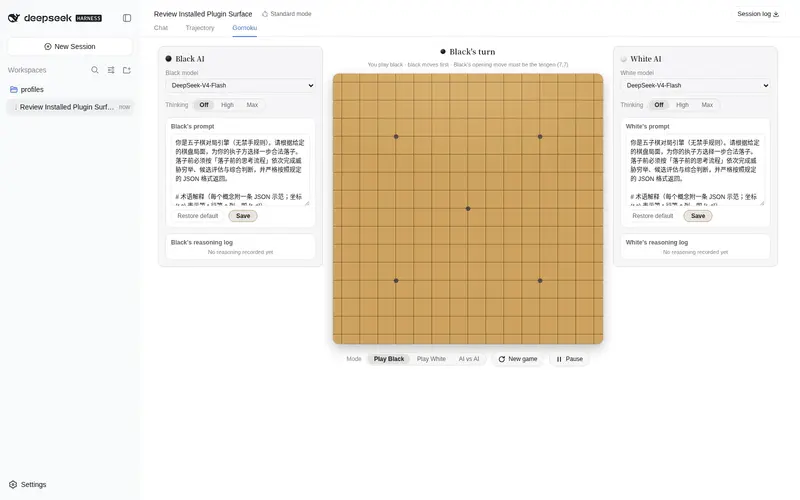
Task: Save Black's prompt
Action: point(243,216)
